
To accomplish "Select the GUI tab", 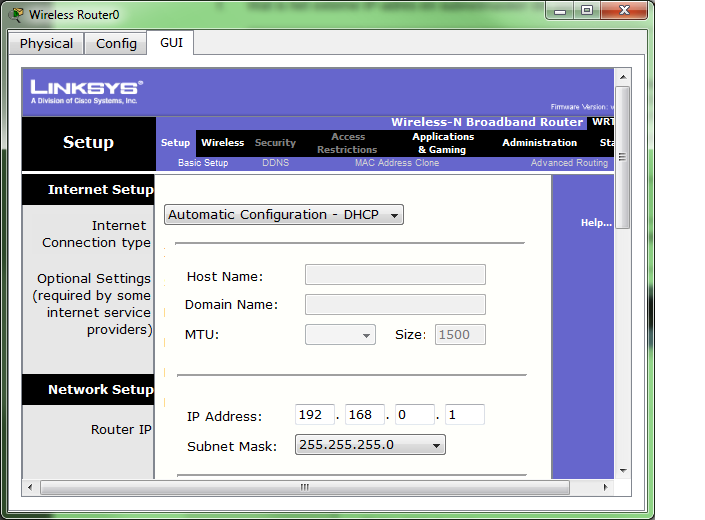I will (171, 43).
